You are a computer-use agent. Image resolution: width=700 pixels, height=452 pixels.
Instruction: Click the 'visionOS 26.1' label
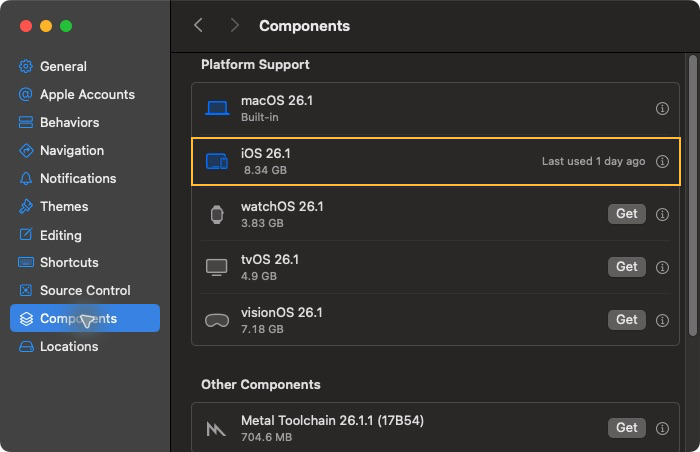point(282,312)
